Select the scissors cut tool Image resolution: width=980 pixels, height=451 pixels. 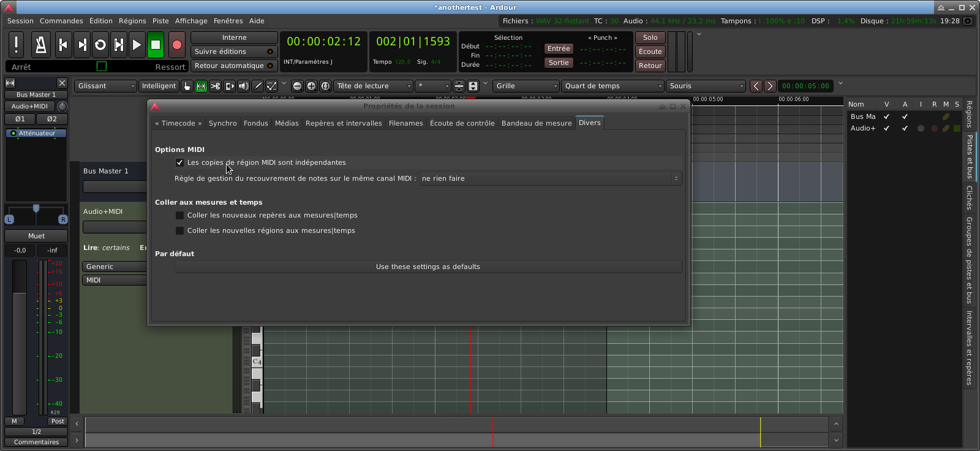point(215,86)
